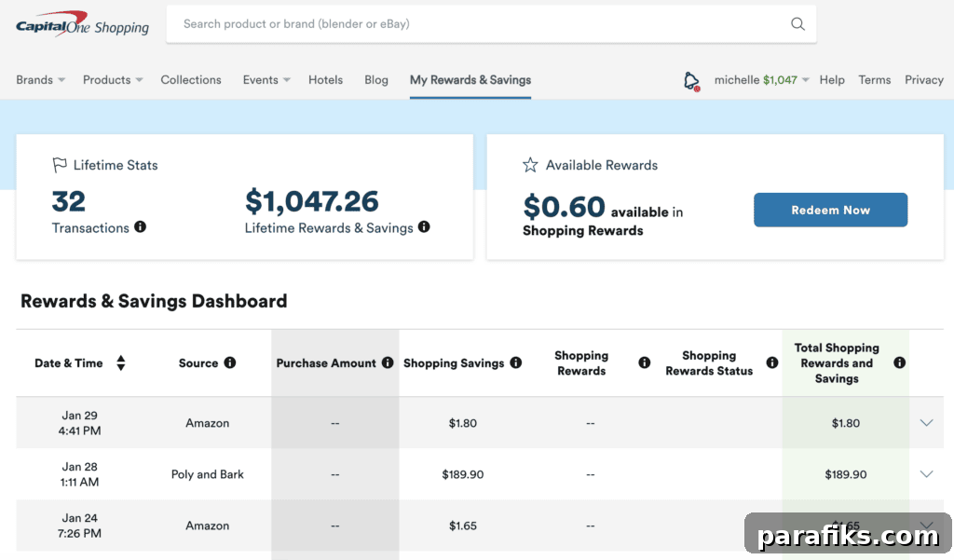
Task: Open the Products dropdown menu
Action: coord(113,80)
